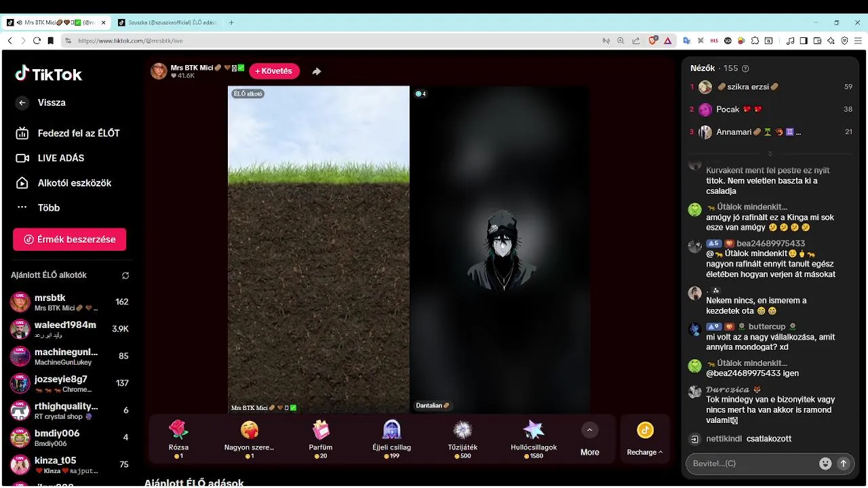Share page from address bar
The height and width of the screenshot is (488, 868).
point(635,41)
